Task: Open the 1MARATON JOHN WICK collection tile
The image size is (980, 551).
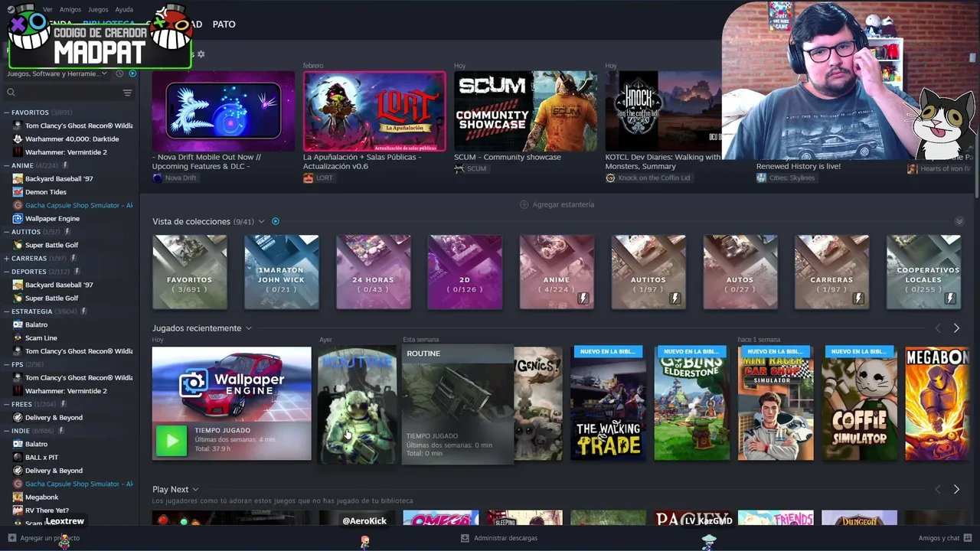Action: (282, 272)
